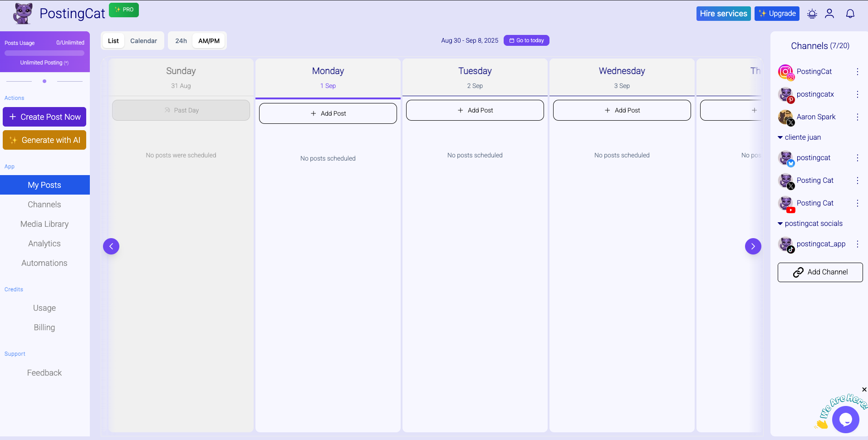
Task: Open Billing page
Action: pos(44,328)
